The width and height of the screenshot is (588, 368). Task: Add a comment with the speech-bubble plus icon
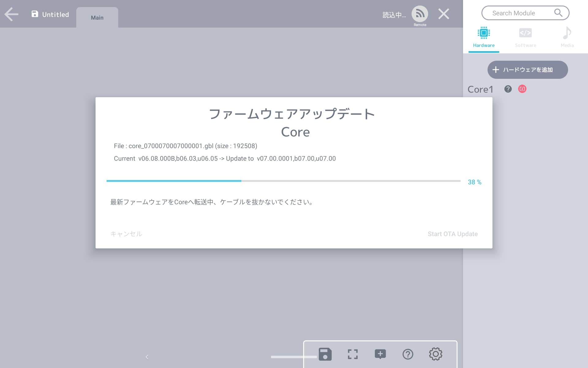(380, 354)
